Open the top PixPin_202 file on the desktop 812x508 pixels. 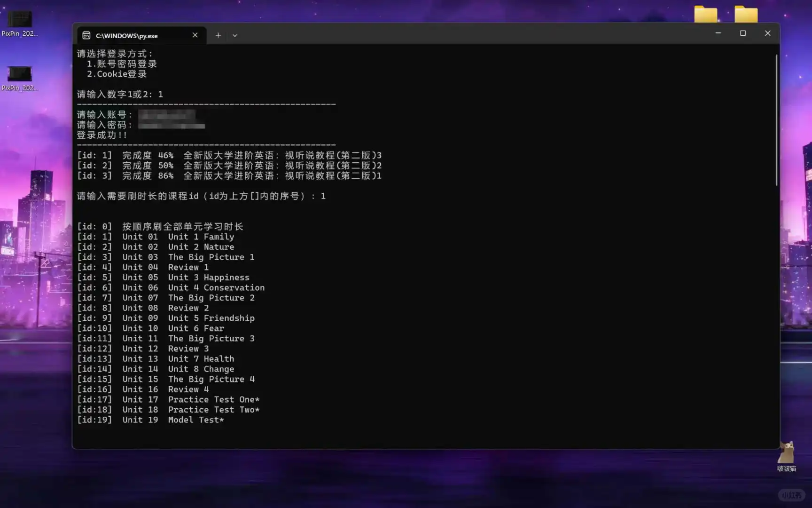point(19,20)
